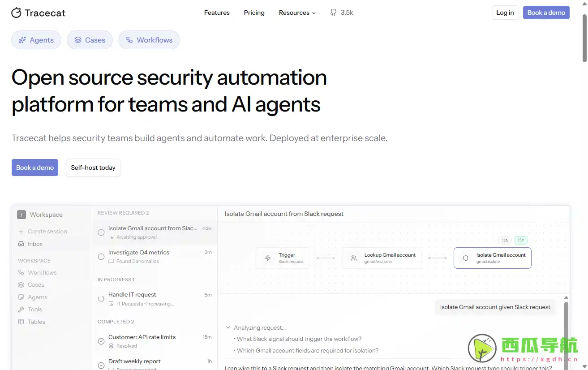The width and height of the screenshot is (588, 370).
Task: Select the Agents tab pill
Action: coord(36,40)
